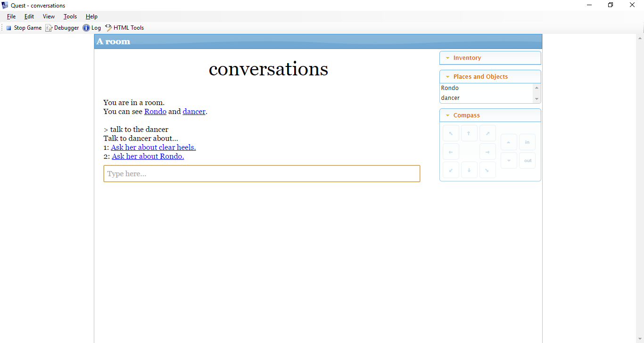The image size is (644, 343).
Task: Click the Stop Game toolbar button
Action: [24, 28]
